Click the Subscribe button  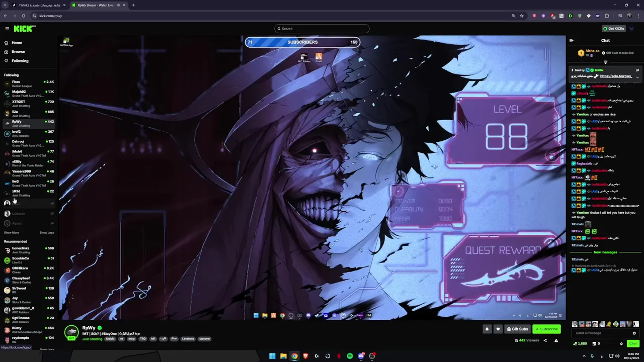(x=546, y=329)
